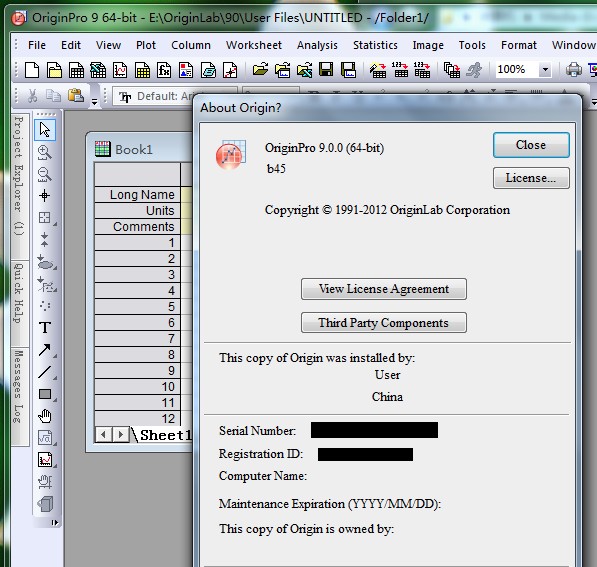Click the sheet tab scroll-right arrow
Screen dimensions: 597x567
(x=120, y=434)
